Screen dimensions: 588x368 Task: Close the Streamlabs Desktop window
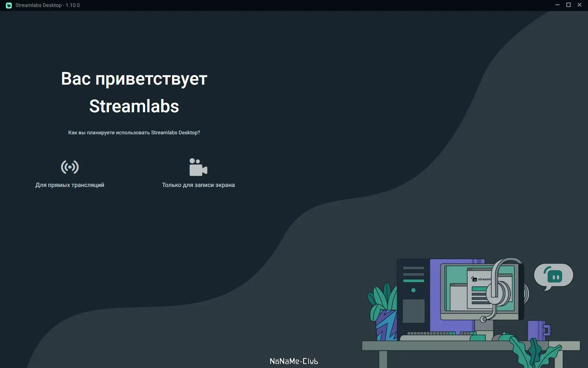(580, 5)
